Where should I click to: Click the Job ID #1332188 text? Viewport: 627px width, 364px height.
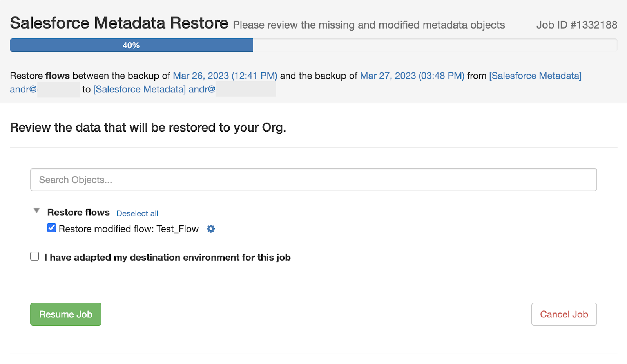pyautogui.click(x=577, y=25)
